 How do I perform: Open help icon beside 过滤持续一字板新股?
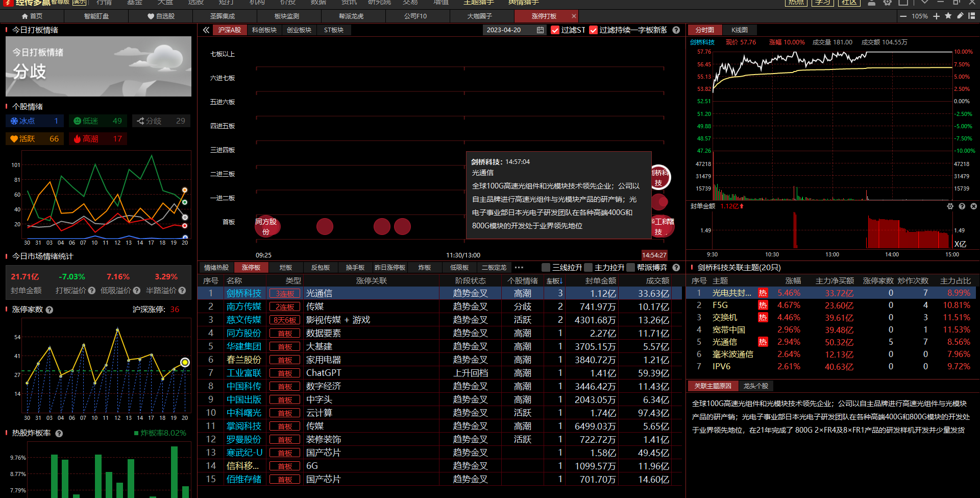click(676, 30)
